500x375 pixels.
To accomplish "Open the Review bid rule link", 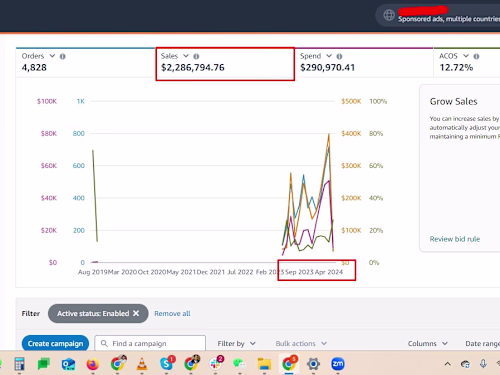I will click(455, 239).
